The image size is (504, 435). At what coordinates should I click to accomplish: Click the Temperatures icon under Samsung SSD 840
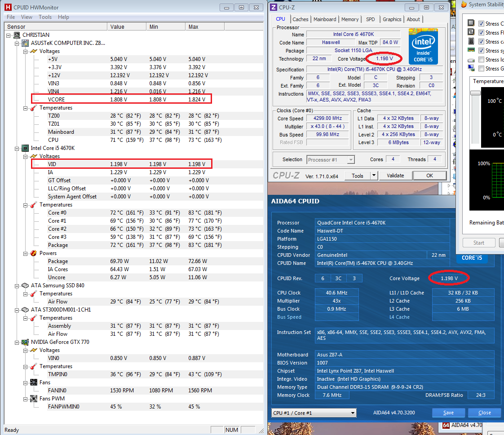(x=33, y=294)
